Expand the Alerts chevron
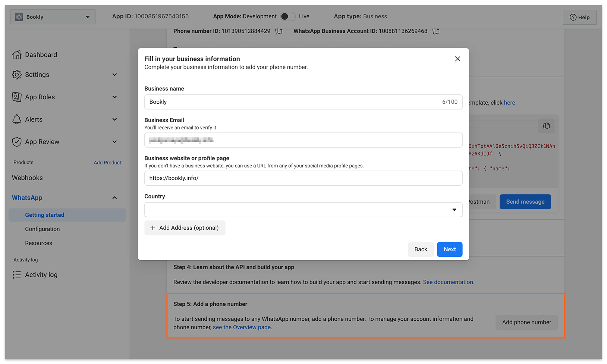This screenshot has height=364, width=607. click(114, 119)
